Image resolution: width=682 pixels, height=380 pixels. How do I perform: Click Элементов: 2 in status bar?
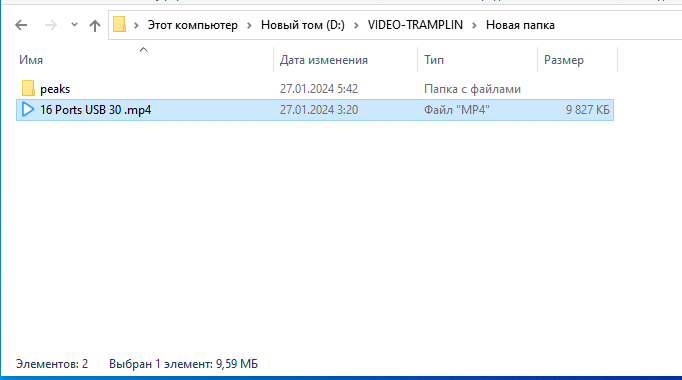point(52,363)
